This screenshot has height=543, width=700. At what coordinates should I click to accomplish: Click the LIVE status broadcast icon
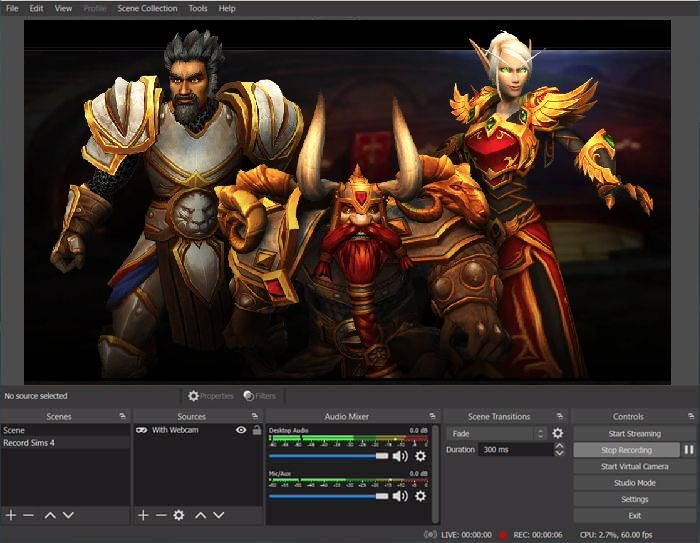coord(430,535)
